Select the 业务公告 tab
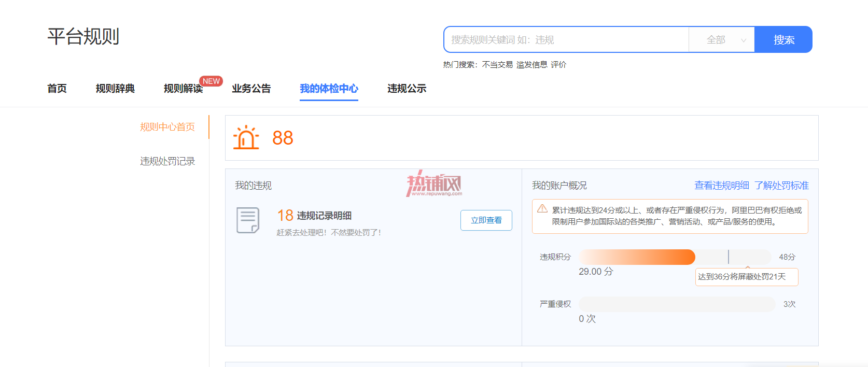Screen dimensions: 868x367 point(251,89)
